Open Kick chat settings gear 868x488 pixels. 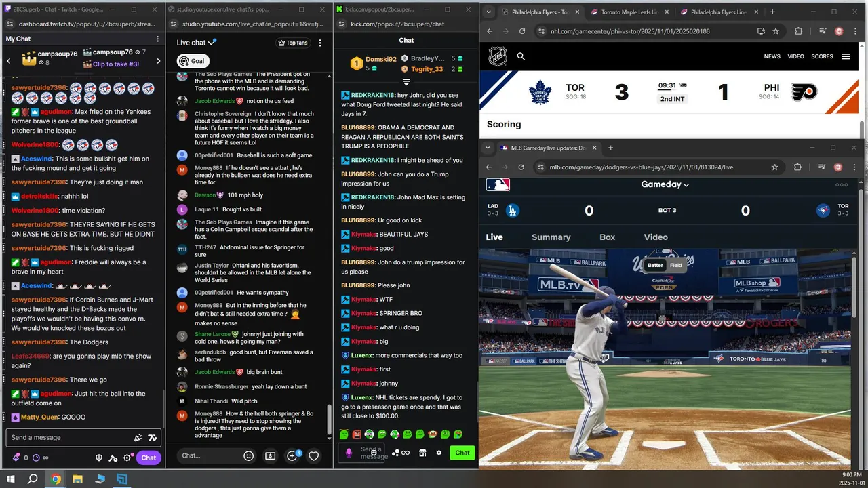tap(439, 453)
